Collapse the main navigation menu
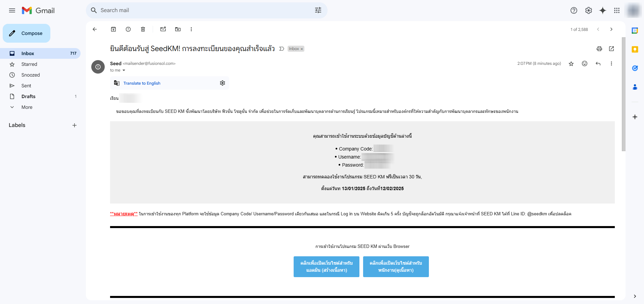This screenshot has width=644, height=304. 12,10
